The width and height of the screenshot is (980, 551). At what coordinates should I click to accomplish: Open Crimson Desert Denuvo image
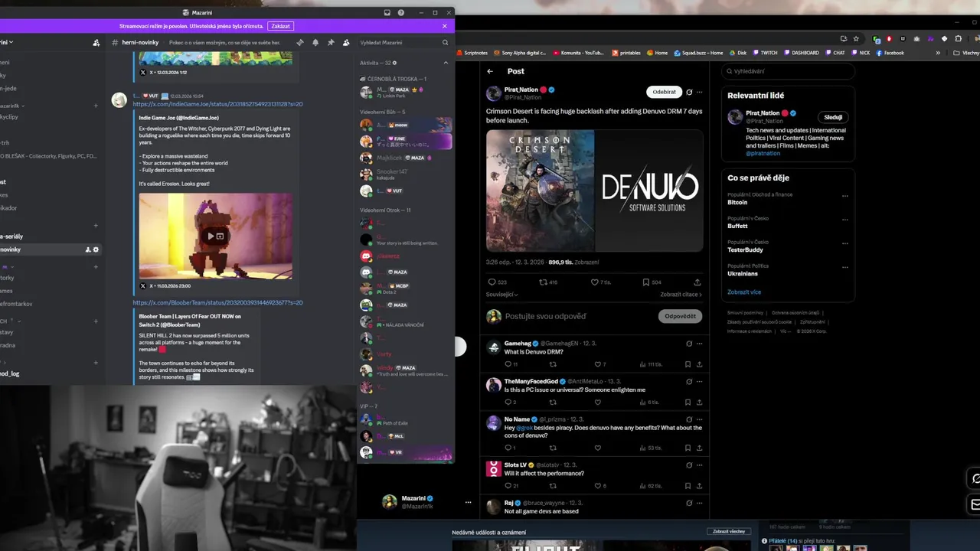pos(594,191)
